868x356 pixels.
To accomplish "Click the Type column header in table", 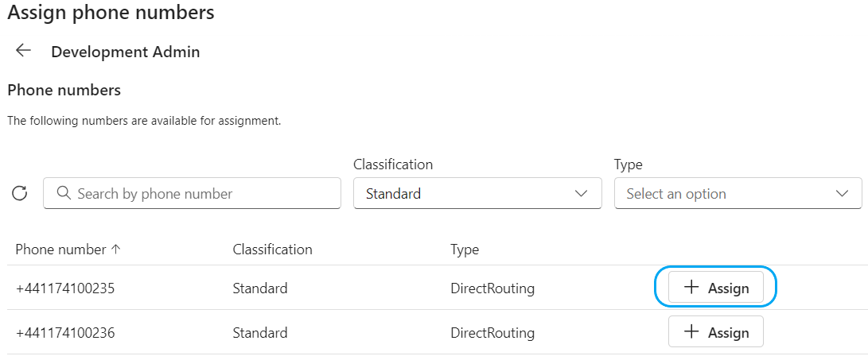I will [x=465, y=249].
